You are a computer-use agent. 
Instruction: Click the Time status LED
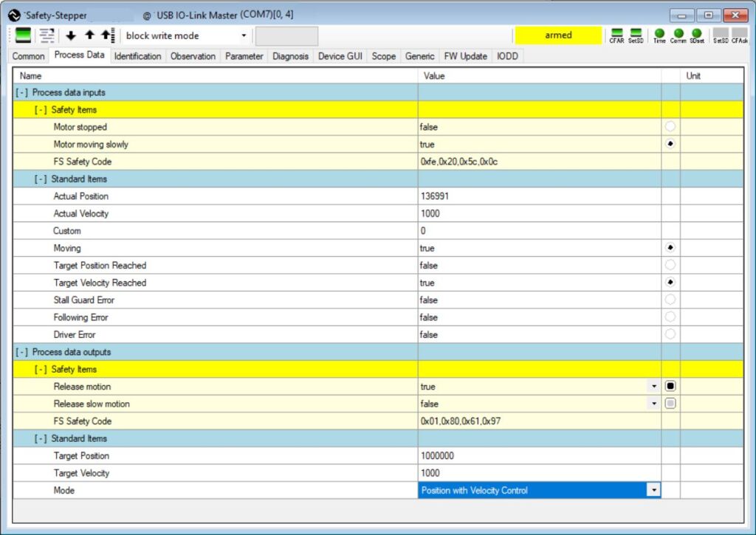tap(659, 34)
